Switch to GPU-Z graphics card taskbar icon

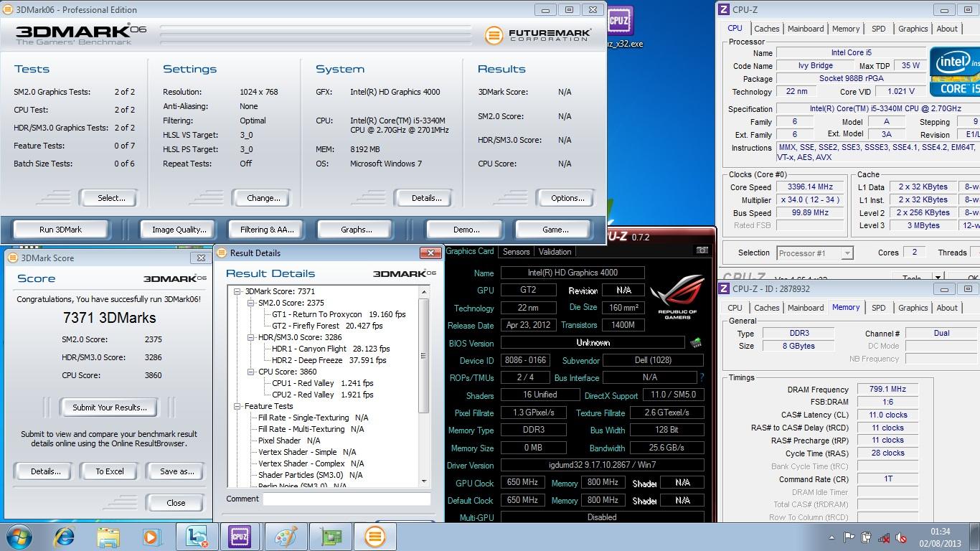331,537
